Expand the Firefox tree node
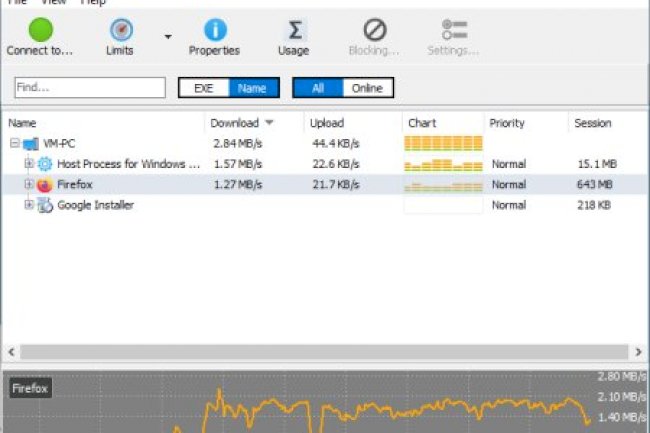This screenshot has width=650, height=433. (x=29, y=185)
